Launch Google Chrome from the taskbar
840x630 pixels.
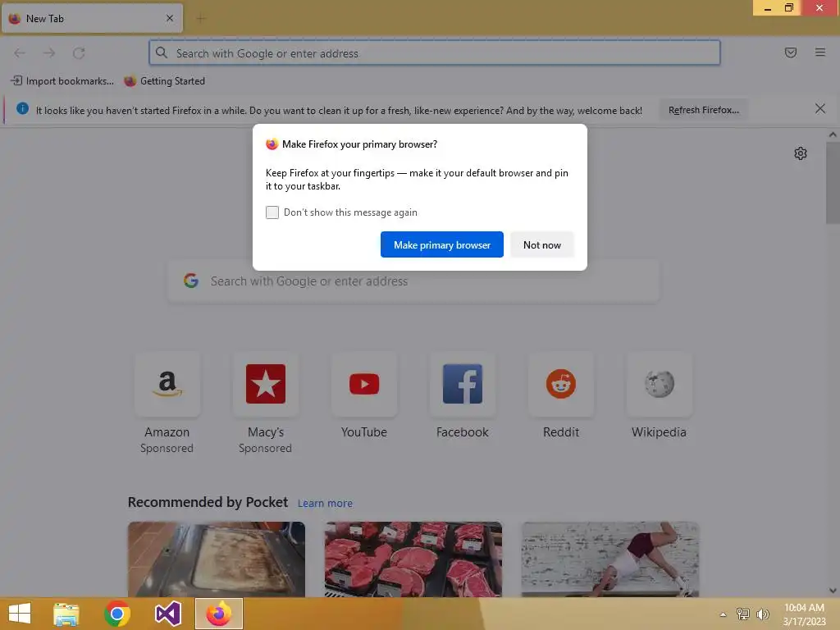[x=117, y=614]
